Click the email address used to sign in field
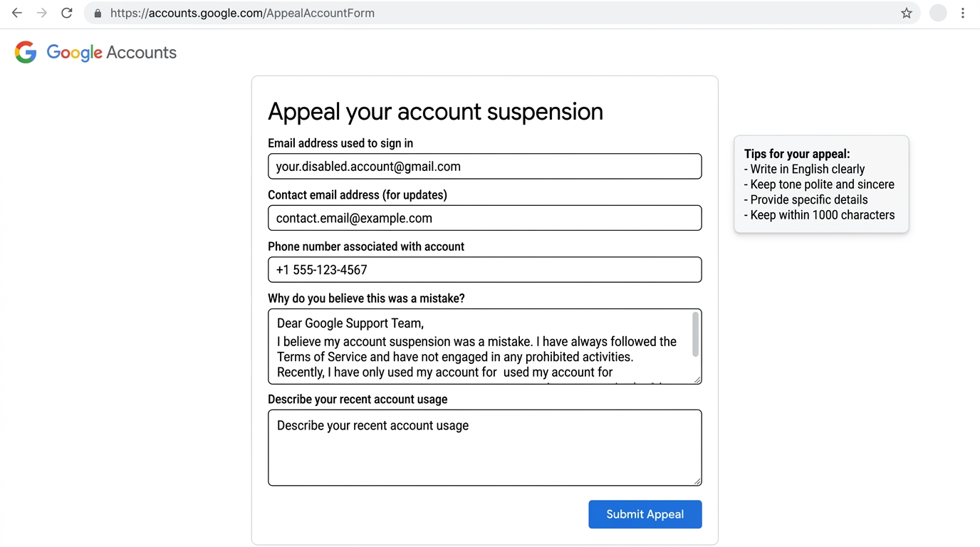 [484, 166]
